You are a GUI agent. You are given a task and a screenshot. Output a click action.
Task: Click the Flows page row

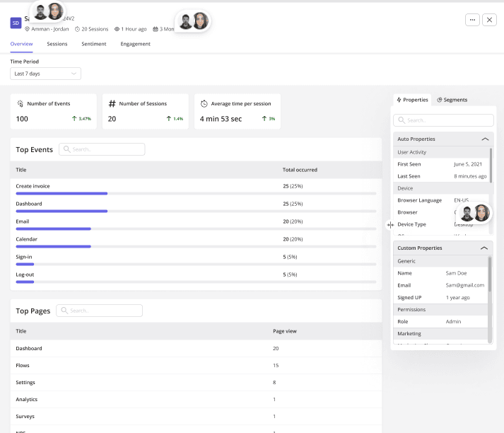(x=196, y=366)
